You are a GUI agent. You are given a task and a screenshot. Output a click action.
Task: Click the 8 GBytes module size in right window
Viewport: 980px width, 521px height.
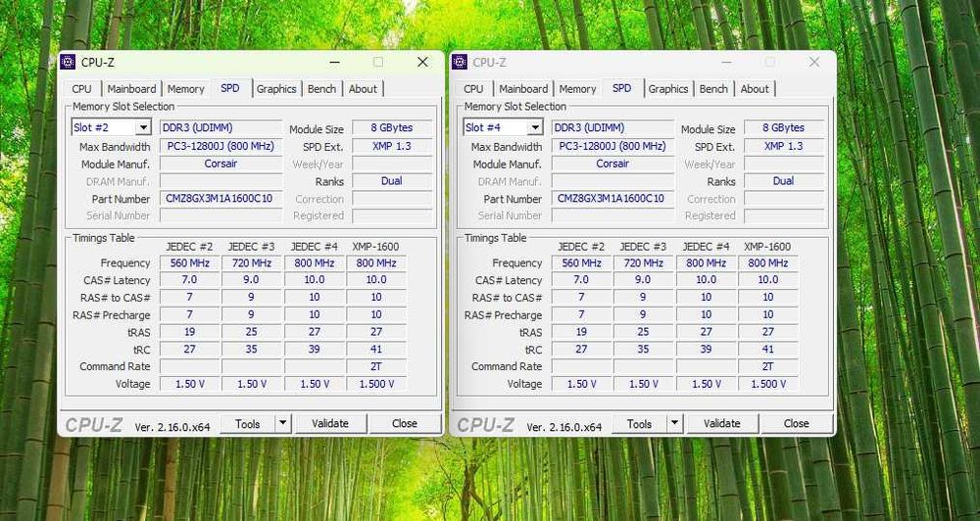click(x=784, y=127)
